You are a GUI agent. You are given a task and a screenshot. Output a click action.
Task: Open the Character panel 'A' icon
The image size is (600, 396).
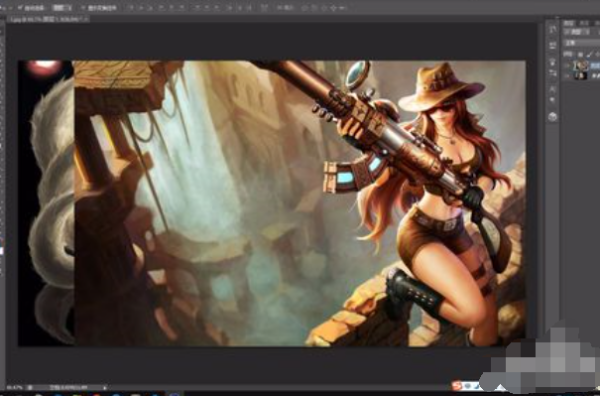[552, 89]
